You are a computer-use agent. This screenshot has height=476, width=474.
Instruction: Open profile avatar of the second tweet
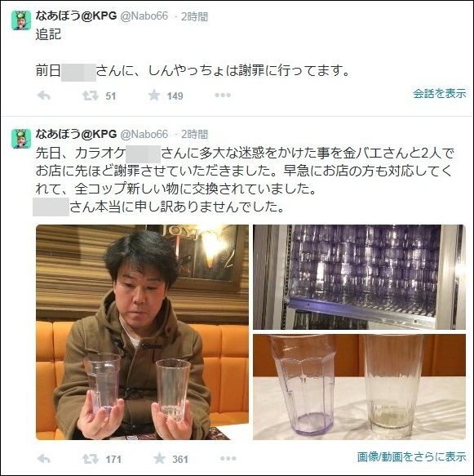click(21, 139)
